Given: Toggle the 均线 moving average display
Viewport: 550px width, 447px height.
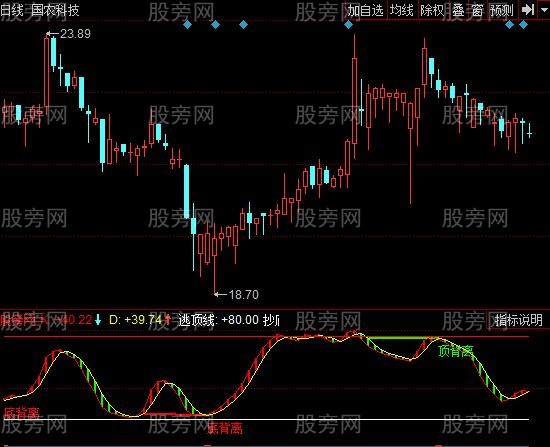Looking at the screenshot, I should coord(402,10).
